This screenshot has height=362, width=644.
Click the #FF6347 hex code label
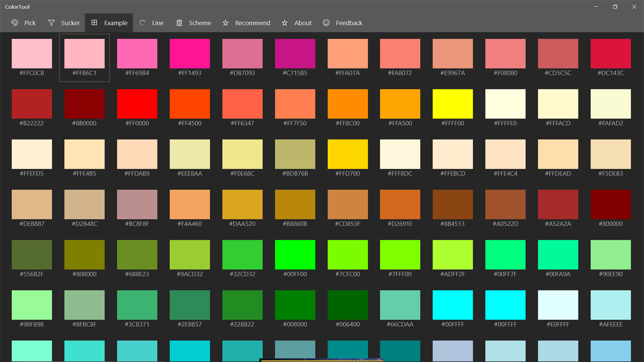tap(242, 123)
